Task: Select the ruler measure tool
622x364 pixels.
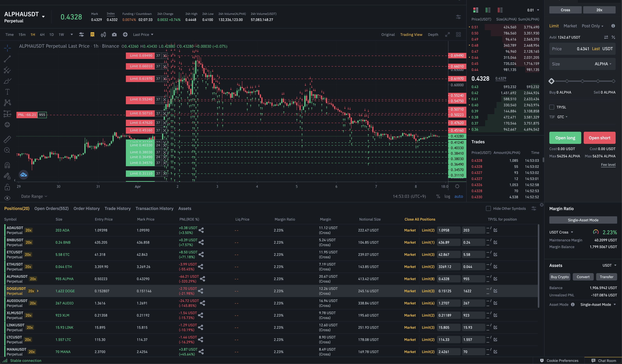Action: tap(7, 139)
